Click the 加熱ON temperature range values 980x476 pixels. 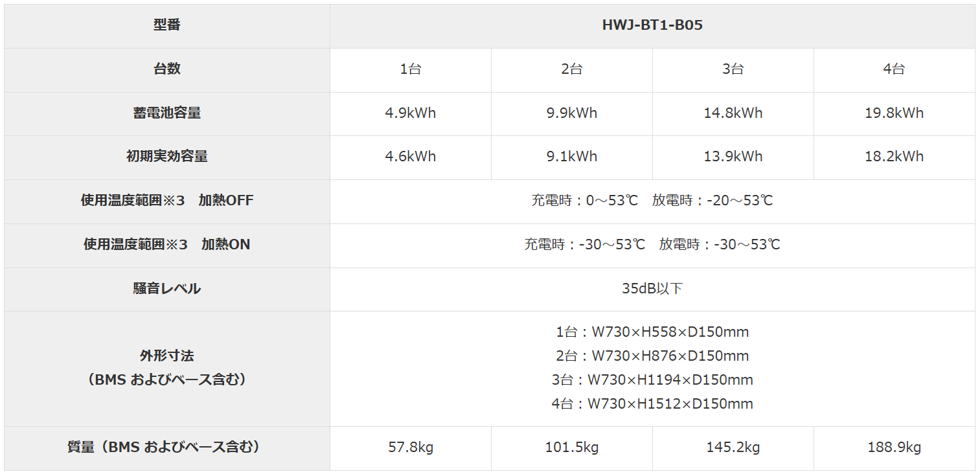click(x=652, y=244)
